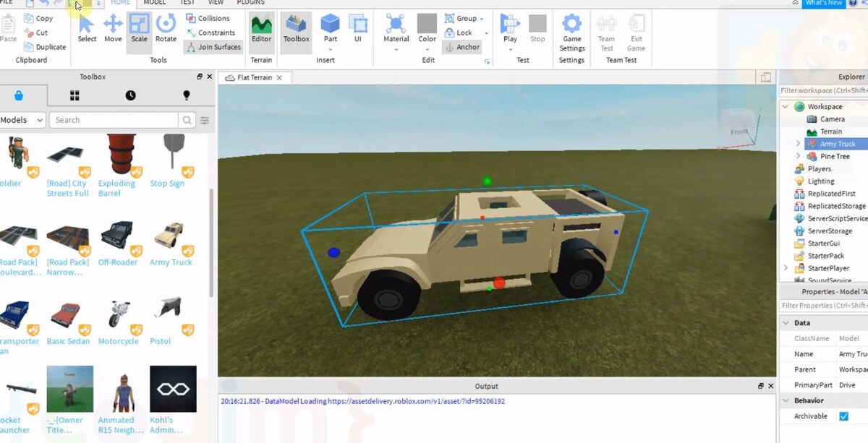This screenshot has height=443, width=868.
Task: Open the Group dropdown
Action: [464, 18]
